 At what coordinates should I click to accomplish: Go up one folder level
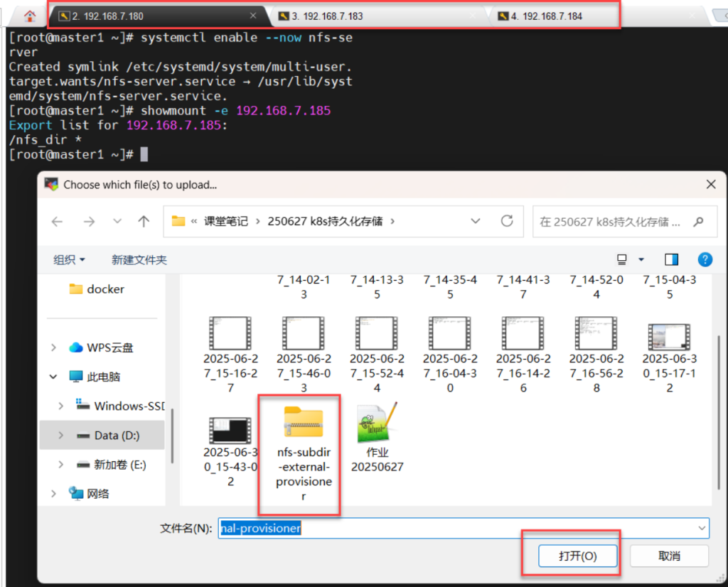click(x=144, y=222)
